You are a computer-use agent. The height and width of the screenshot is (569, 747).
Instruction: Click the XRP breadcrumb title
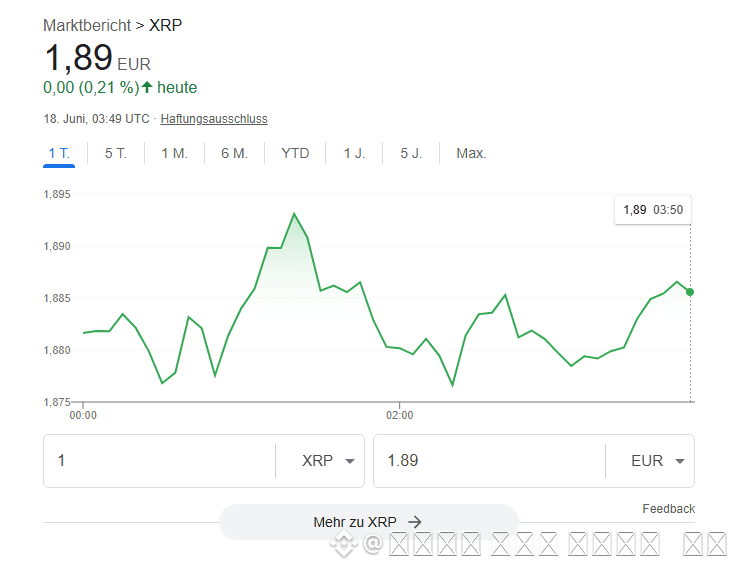click(165, 25)
